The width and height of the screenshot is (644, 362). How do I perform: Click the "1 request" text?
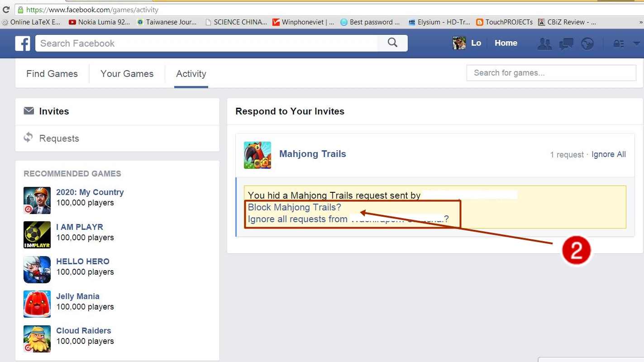pos(567,155)
